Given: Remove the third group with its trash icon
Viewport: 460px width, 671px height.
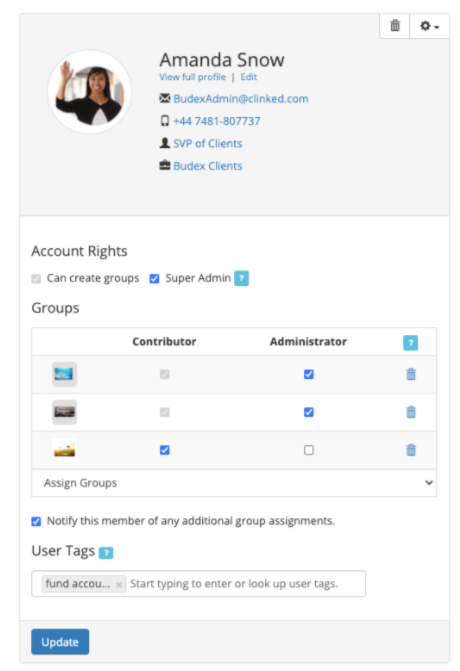Looking at the screenshot, I should (x=411, y=450).
